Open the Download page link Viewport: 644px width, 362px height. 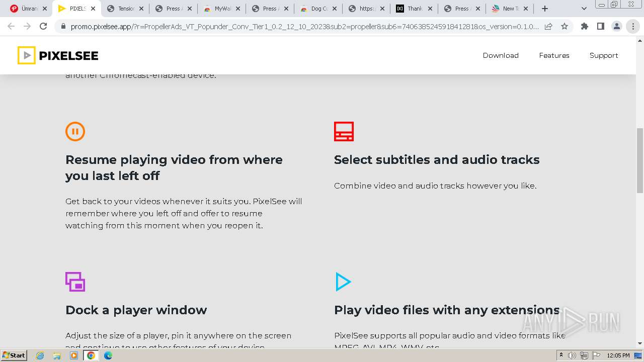pos(501,55)
